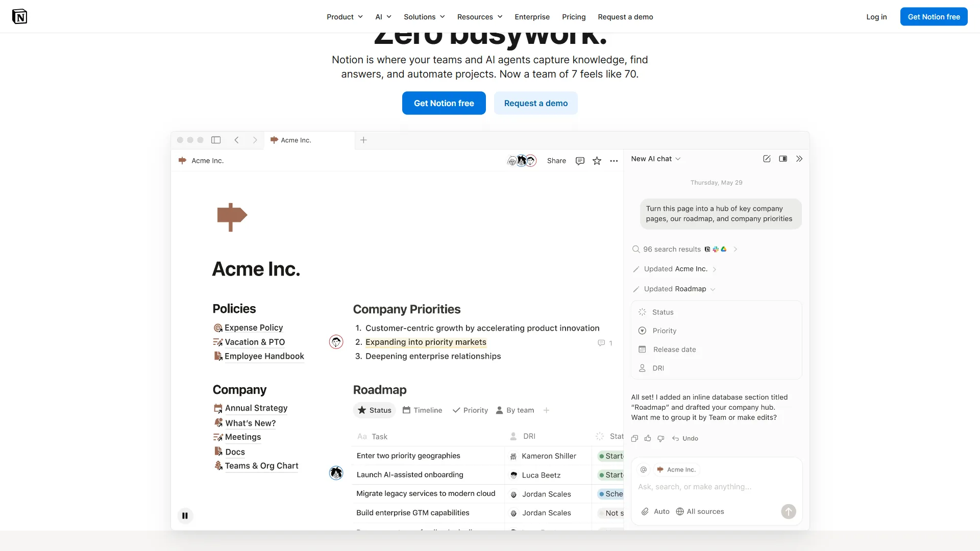
Task: Click the AI chat sidebar layout icon
Action: tap(783, 159)
